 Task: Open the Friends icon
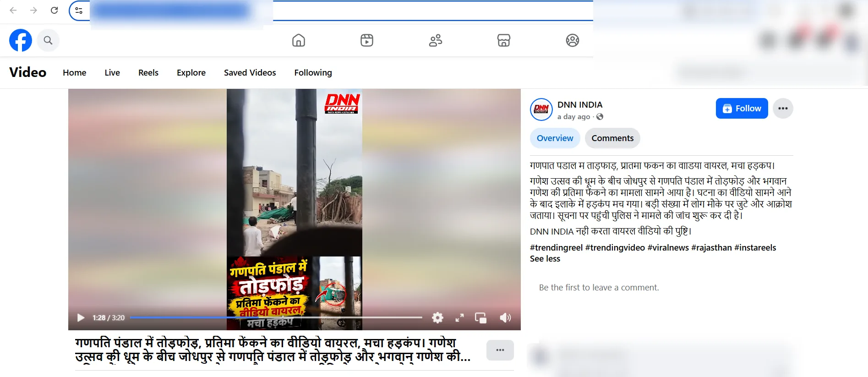pos(436,40)
